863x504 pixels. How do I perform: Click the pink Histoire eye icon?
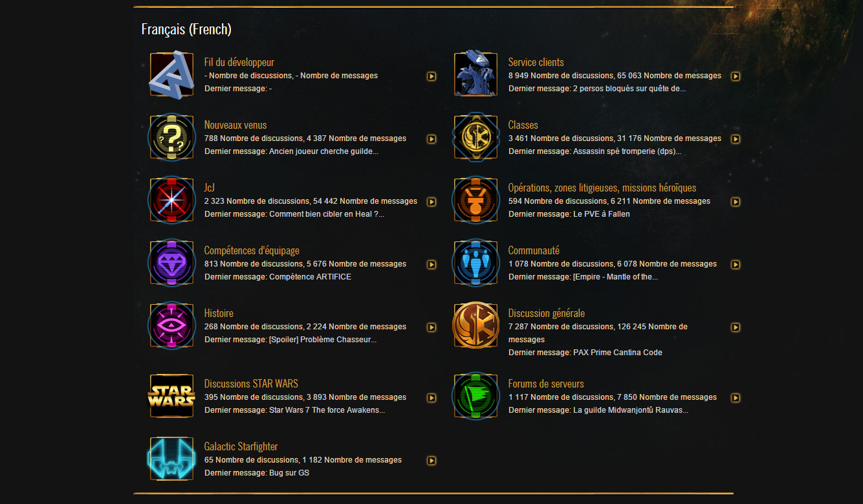pos(171,325)
